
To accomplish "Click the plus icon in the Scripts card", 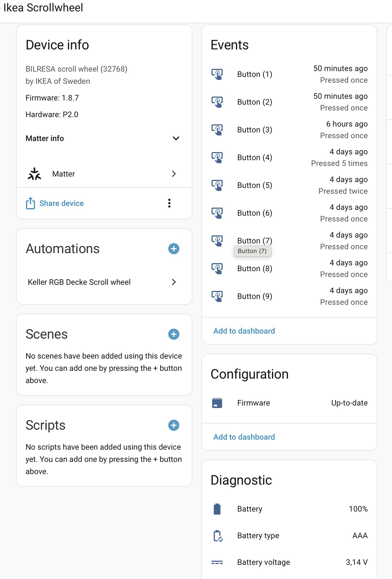I will pyautogui.click(x=174, y=425).
